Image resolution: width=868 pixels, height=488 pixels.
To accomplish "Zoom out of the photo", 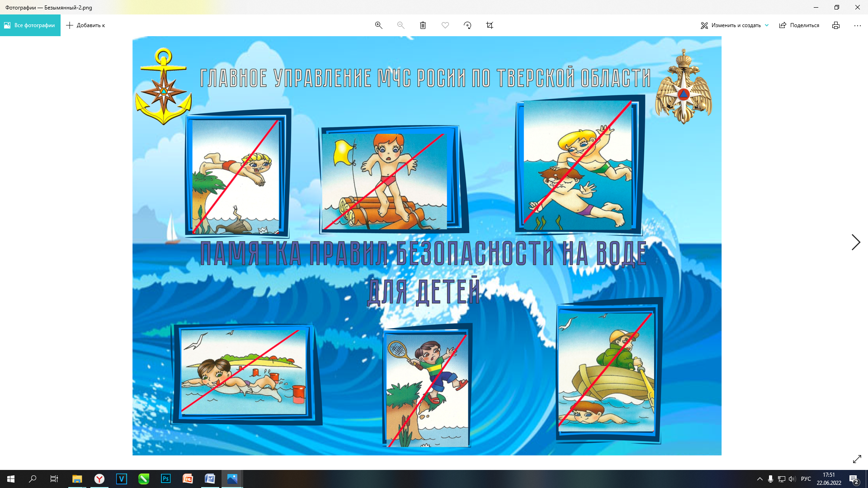I will pos(401,25).
